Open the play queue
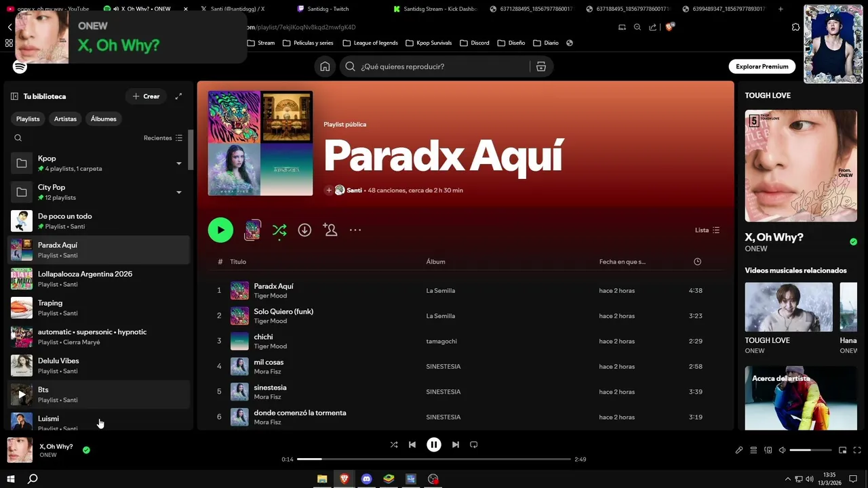This screenshot has width=868, height=488. (753, 450)
